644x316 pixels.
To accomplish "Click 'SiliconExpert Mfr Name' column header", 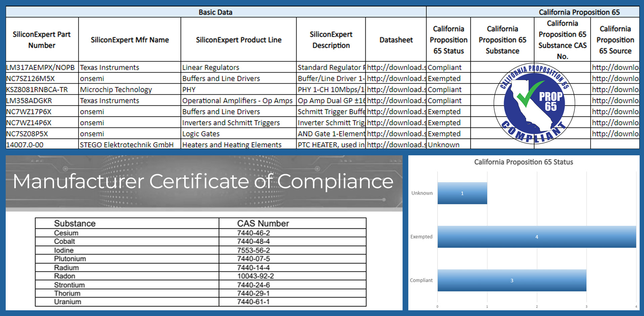I will [x=130, y=40].
